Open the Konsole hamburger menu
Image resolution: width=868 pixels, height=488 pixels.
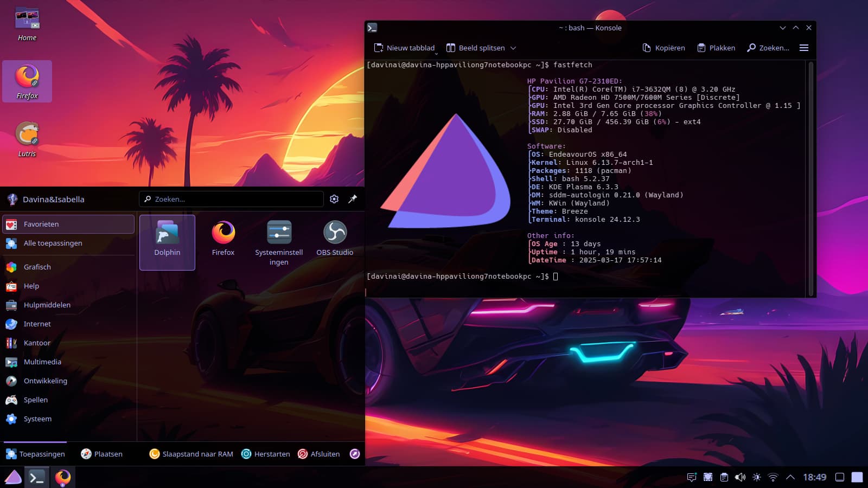804,48
